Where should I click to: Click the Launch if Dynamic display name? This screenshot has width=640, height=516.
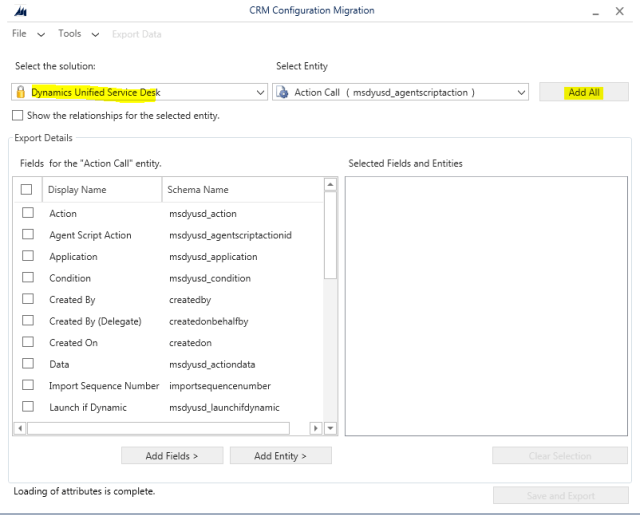click(x=88, y=407)
